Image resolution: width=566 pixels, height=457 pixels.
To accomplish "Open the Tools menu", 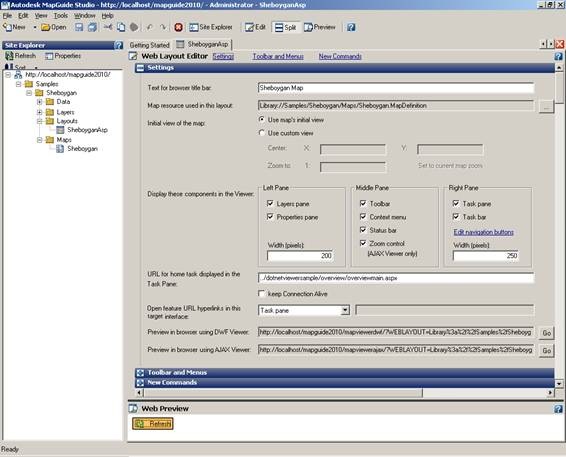I will (61, 16).
